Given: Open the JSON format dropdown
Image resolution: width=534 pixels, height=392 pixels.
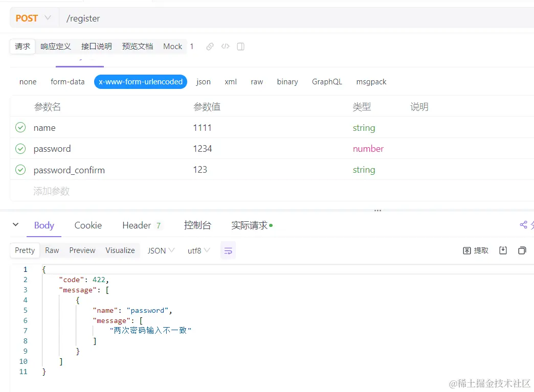Looking at the screenshot, I should click(x=161, y=251).
